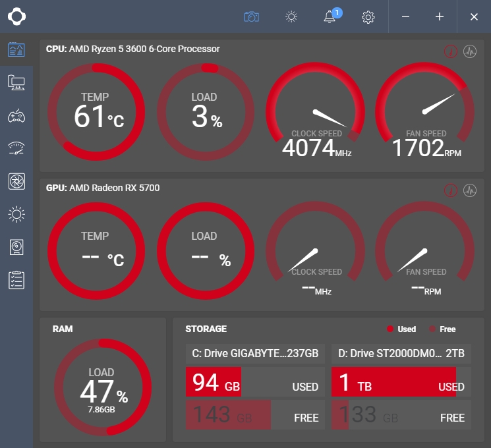The height and width of the screenshot is (448, 491).
Task: Click the minus button in top bar
Action: (x=405, y=16)
